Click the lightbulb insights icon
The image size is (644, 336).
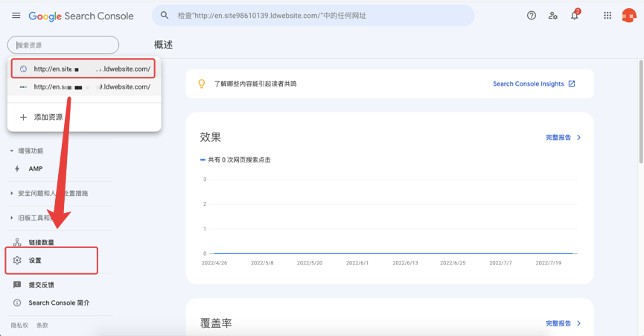pos(202,83)
